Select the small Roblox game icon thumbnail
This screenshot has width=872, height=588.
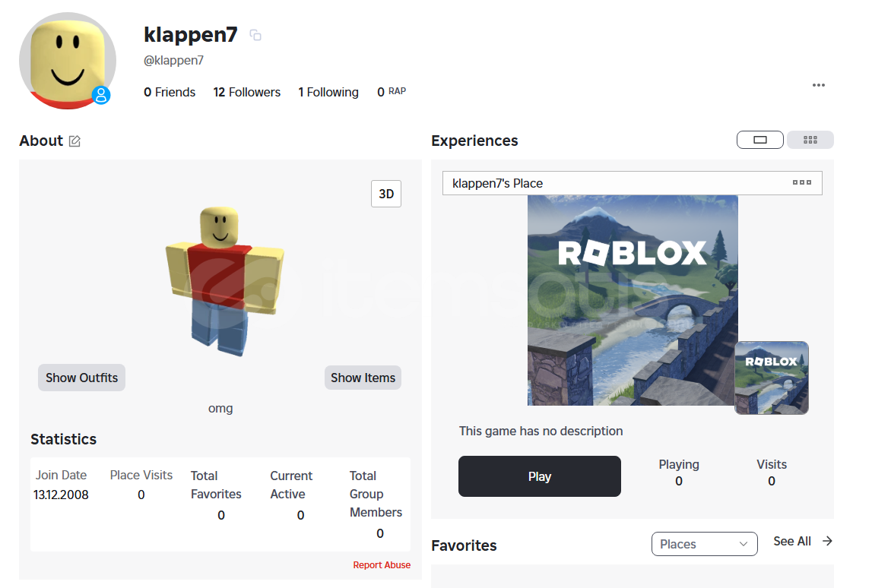point(772,378)
